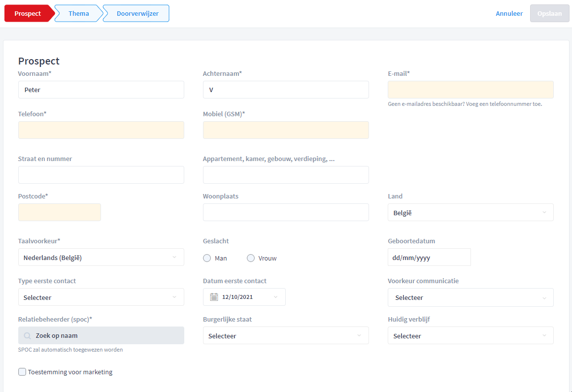Go to the Doorverwijzer step tab
572x392 pixels.
click(137, 13)
